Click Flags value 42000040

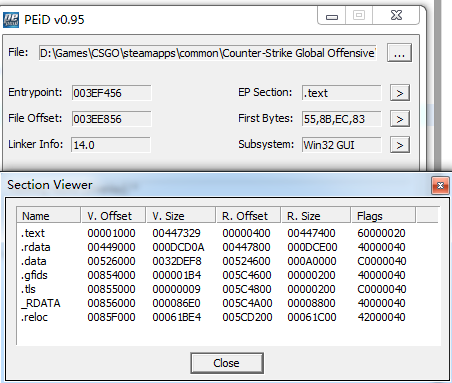tap(381, 317)
